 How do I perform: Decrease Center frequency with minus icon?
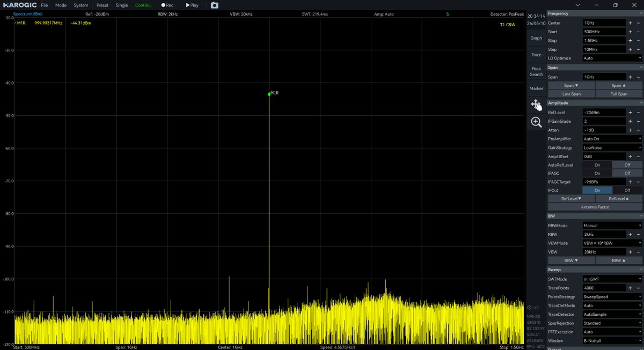(638, 23)
